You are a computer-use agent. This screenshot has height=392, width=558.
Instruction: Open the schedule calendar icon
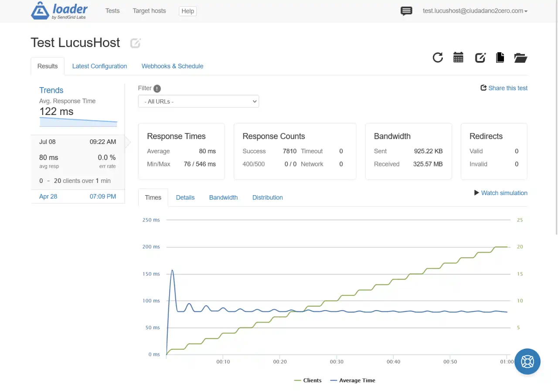458,57
